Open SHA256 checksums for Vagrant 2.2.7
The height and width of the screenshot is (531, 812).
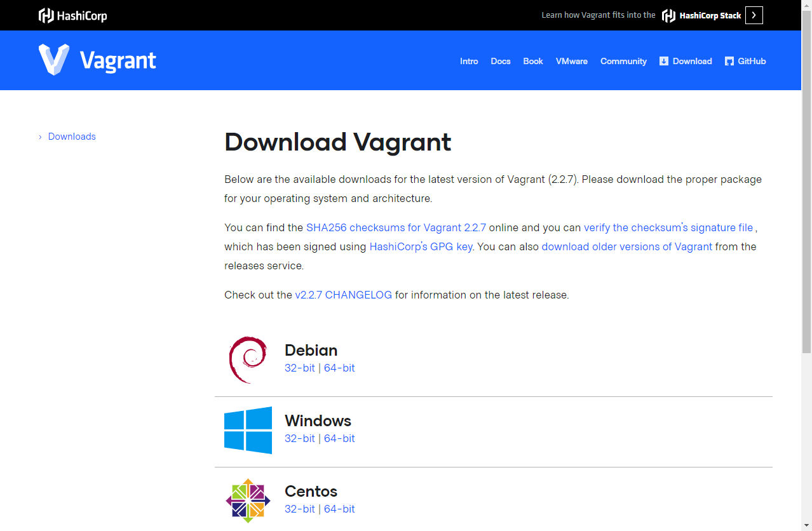click(x=396, y=227)
